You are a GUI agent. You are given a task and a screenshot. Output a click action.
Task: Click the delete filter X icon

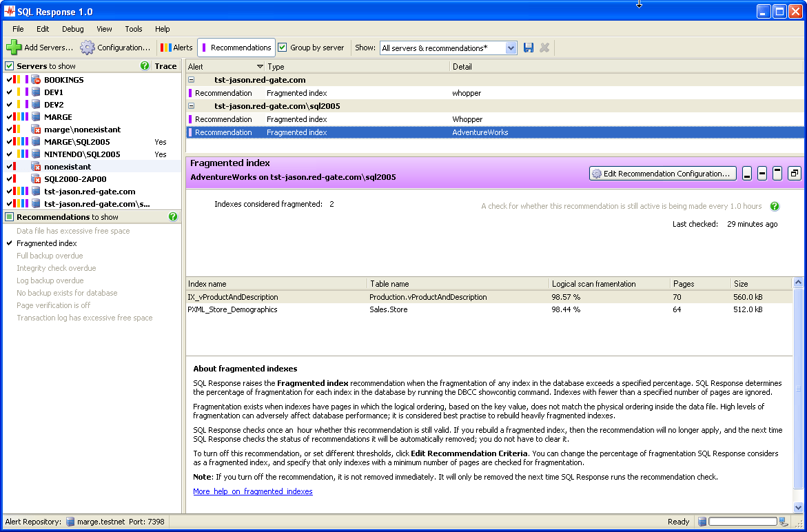[544, 48]
